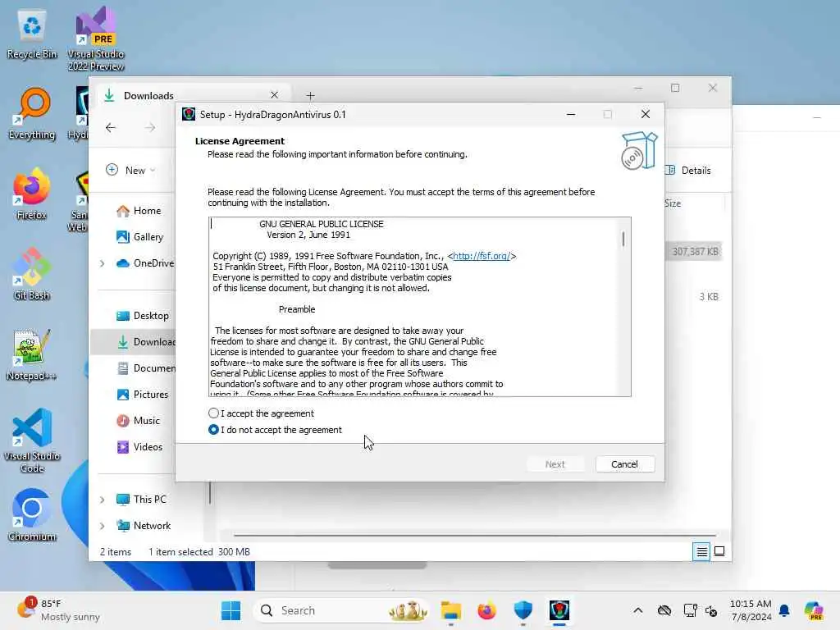Launch Everything search desktop icon
Viewport: 840px width, 630px height.
pyautogui.click(x=32, y=114)
